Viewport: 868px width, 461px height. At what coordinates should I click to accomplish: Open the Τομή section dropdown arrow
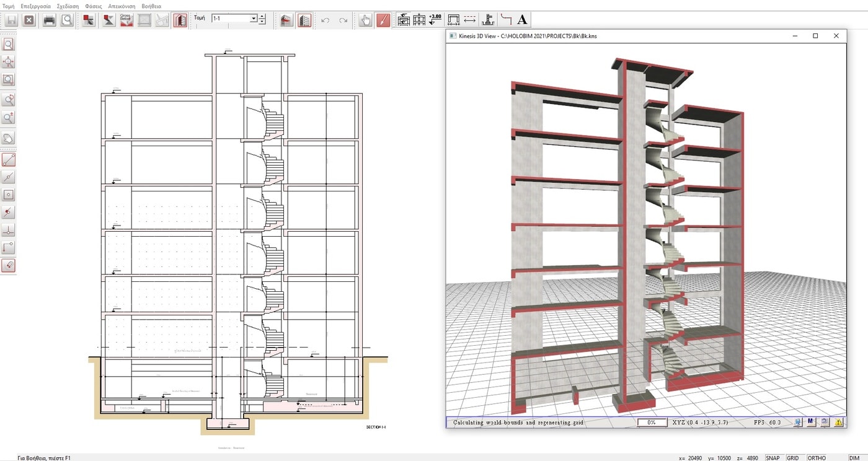point(254,19)
